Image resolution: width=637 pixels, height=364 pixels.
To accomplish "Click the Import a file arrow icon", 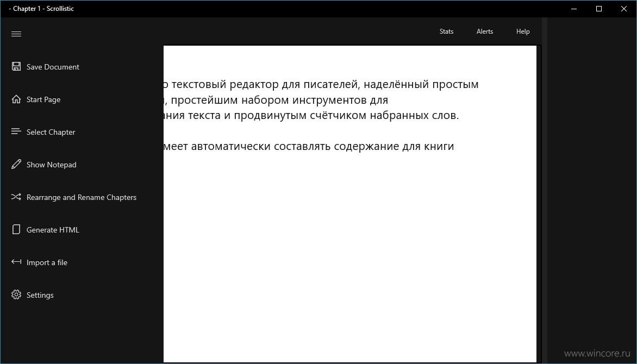I will click(16, 262).
